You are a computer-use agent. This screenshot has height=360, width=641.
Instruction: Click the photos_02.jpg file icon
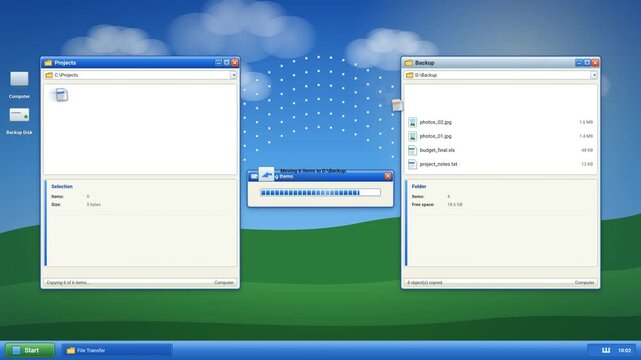point(412,122)
